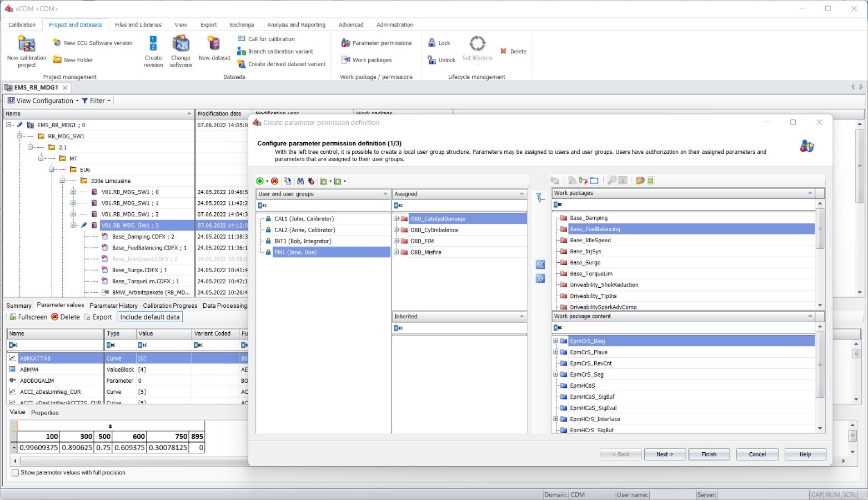The image size is (868, 500).
Task: Click the binoculars icon with red marker
Action: click(x=311, y=181)
